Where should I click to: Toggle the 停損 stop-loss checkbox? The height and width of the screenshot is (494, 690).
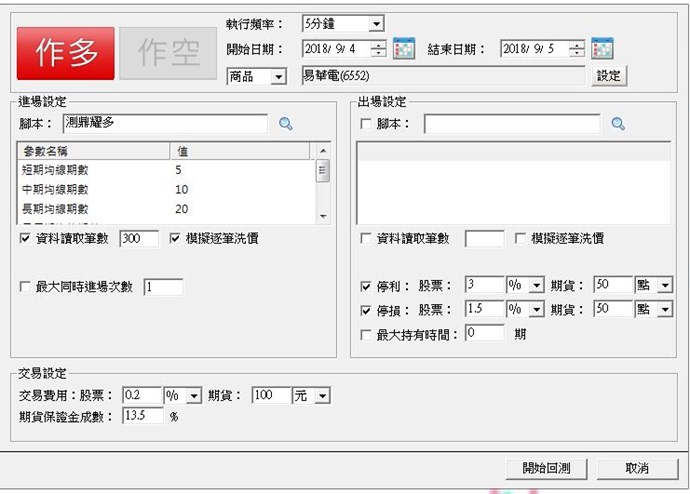366,310
